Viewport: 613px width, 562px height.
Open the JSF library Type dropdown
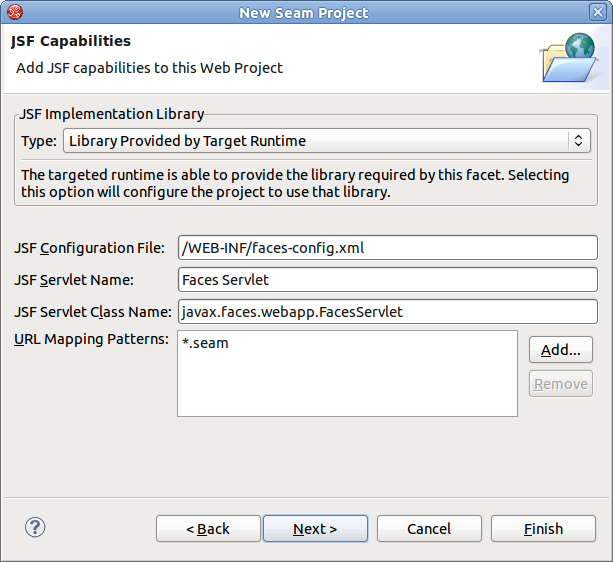pyautogui.click(x=327, y=141)
